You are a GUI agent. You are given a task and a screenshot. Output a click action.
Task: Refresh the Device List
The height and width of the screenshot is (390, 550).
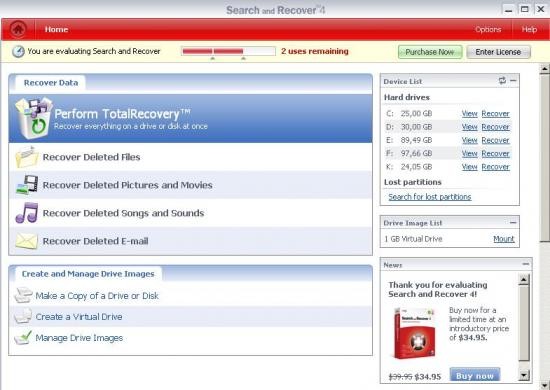coord(502,81)
